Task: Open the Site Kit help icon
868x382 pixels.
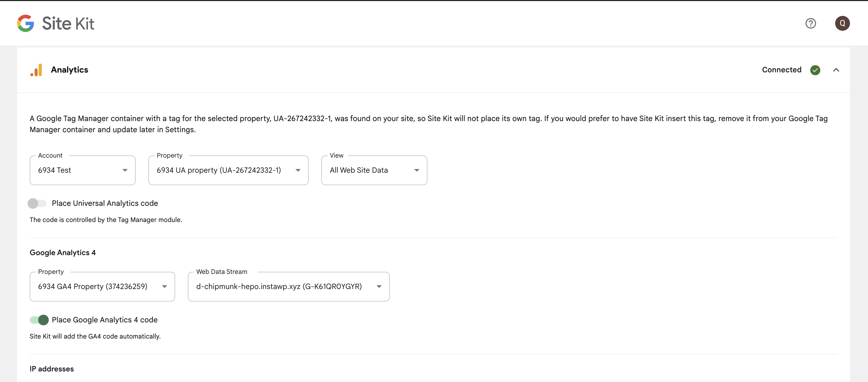Action: pyautogui.click(x=811, y=23)
